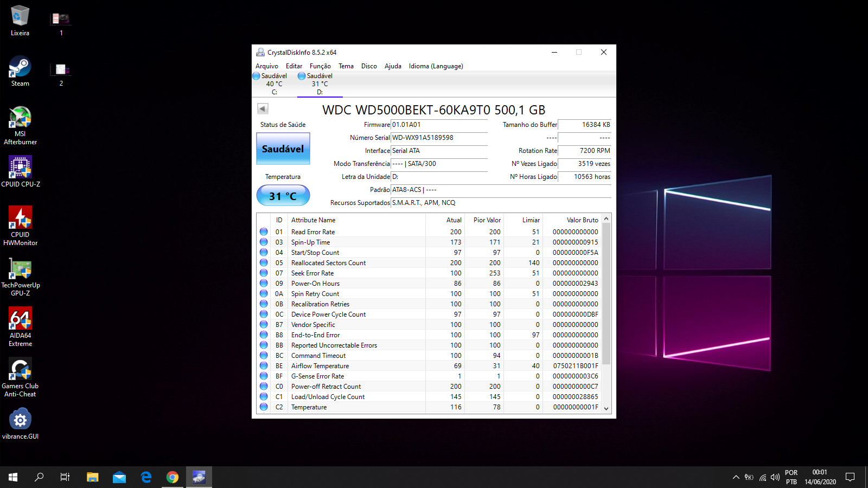Click the Limiar column header
This screenshot has width=868, height=488.
pyautogui.click(x=524, y=220)
